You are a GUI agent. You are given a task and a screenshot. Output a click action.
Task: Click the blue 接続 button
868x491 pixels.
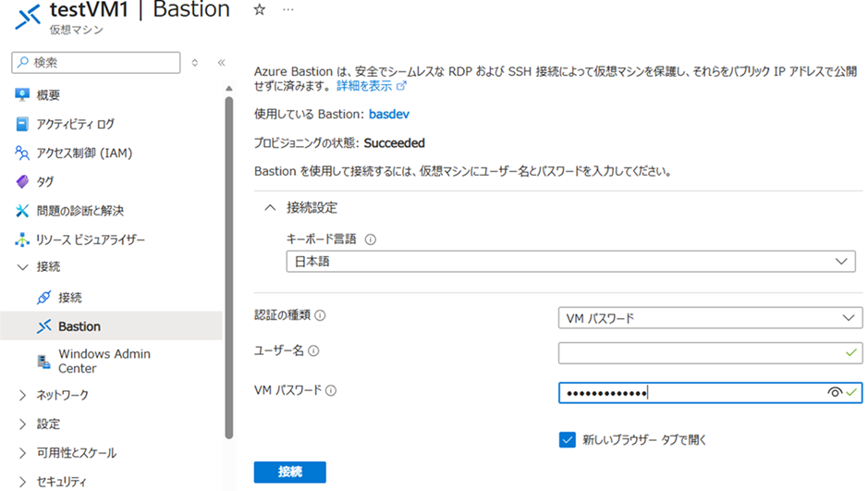289,472
